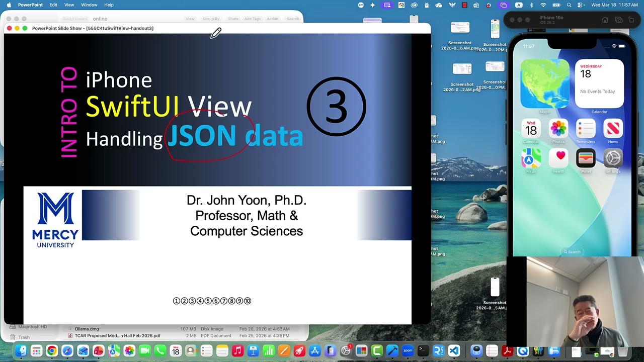
Task: Click Macintosh HD in Finder sidebar
Action: tap(29, 327)
